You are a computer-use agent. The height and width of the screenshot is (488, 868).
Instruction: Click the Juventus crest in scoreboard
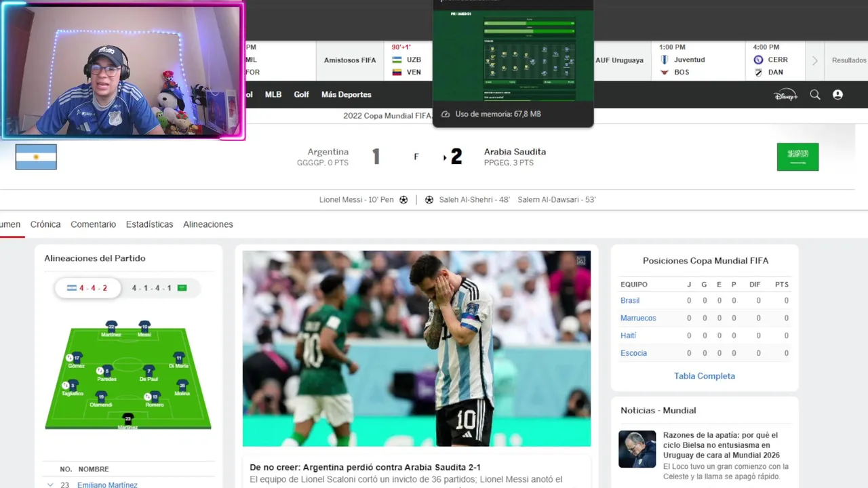click(x=665, y=60)
